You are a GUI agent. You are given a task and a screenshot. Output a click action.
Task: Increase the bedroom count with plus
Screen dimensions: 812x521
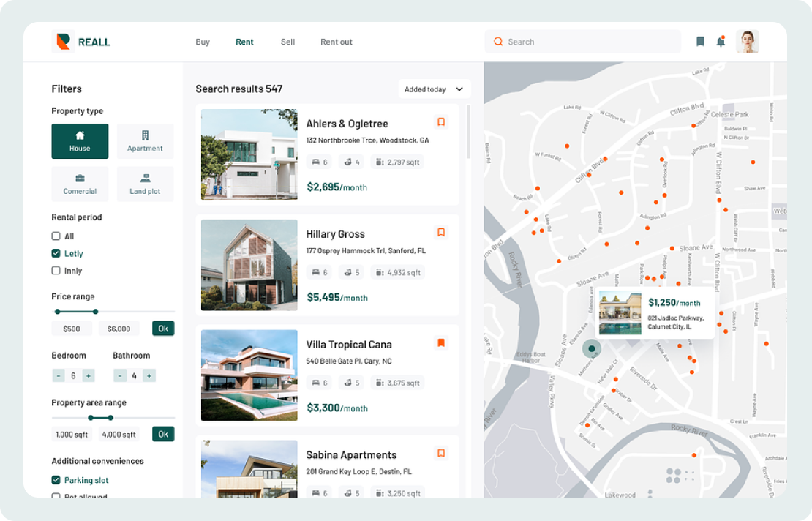pos(88,375)
